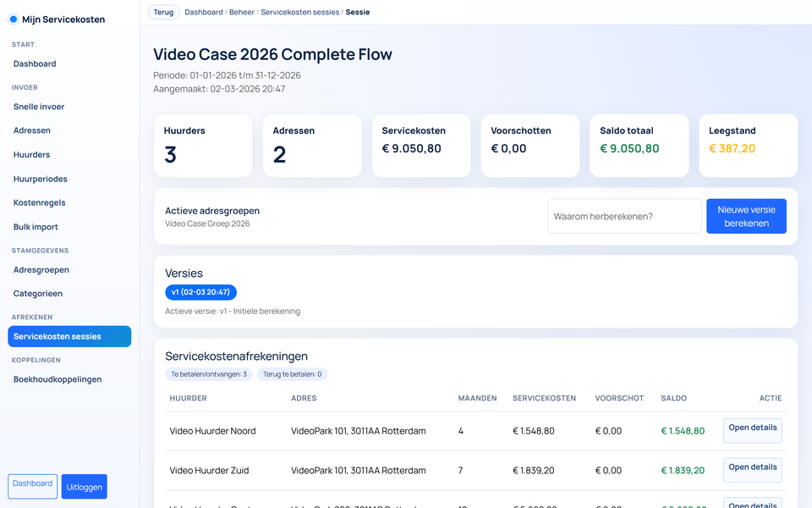Click the blue Mijn Servicekosten logo dot
Screen dimensions: 812x508
coord(13,19)
